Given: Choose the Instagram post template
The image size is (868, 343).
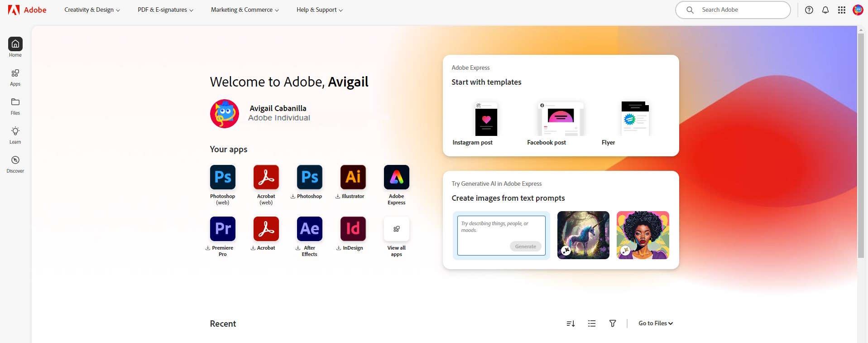Looking at the screenshot, I should click(x=486, y=119).
